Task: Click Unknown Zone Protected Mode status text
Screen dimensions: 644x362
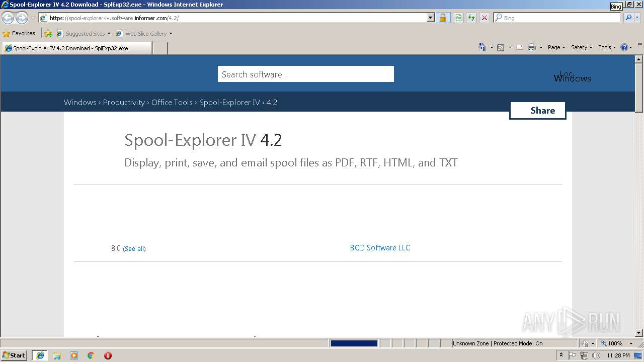Action: [x=498, y=343]
